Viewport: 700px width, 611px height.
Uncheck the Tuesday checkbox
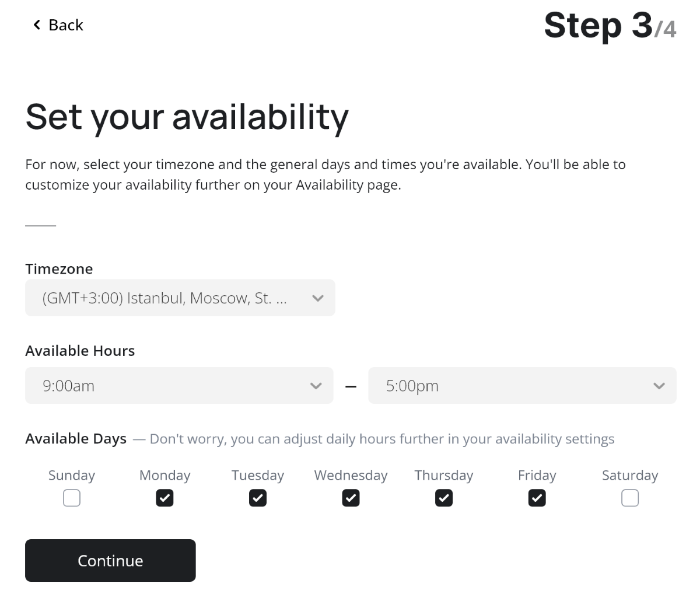(258, 498)
